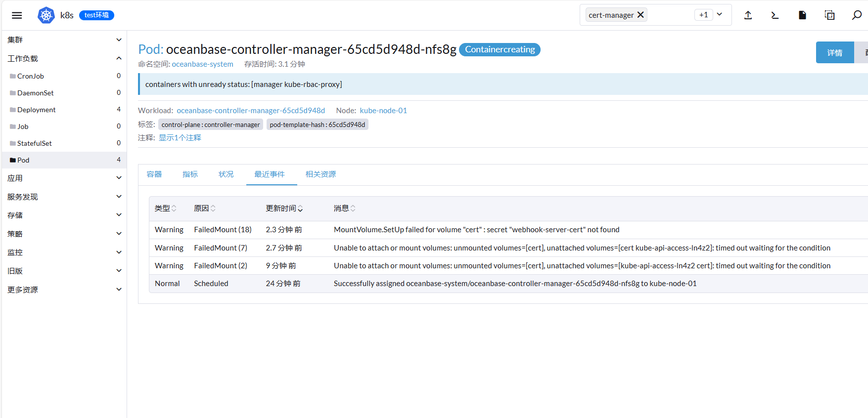The height and width of the screenshot is (418, 868).
Task: Click label control-plane: controller-manager
Action: (211, 125)
